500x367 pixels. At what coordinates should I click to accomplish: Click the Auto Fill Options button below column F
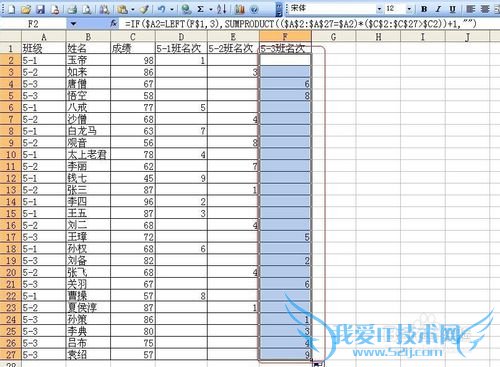pos(317,364)
